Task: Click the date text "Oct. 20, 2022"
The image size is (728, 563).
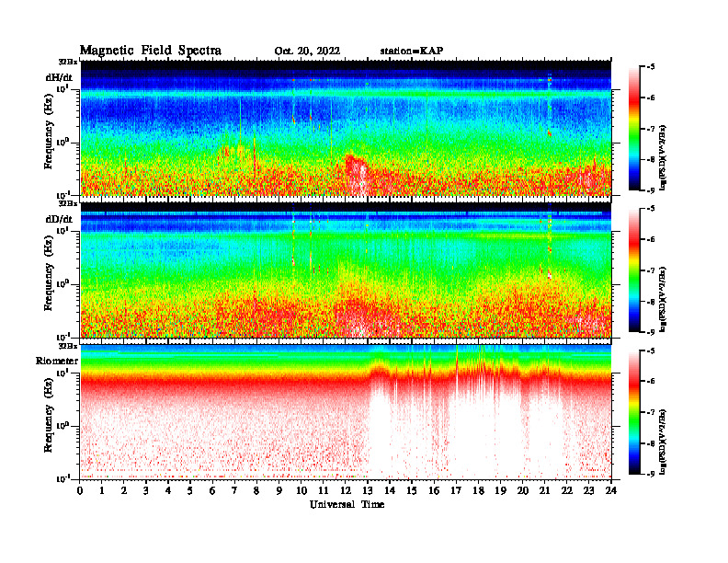Action: [307, 52]
